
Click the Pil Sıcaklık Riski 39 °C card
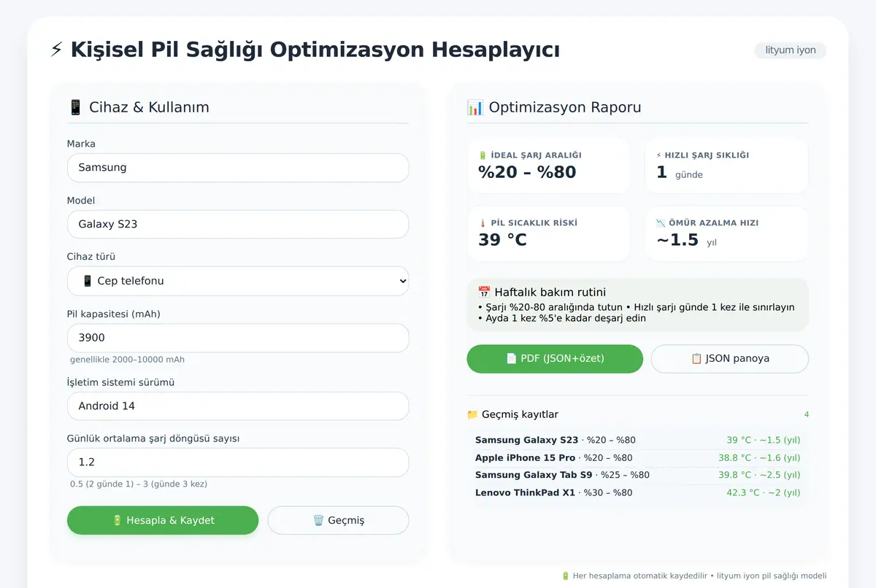(x=549, y=233)
